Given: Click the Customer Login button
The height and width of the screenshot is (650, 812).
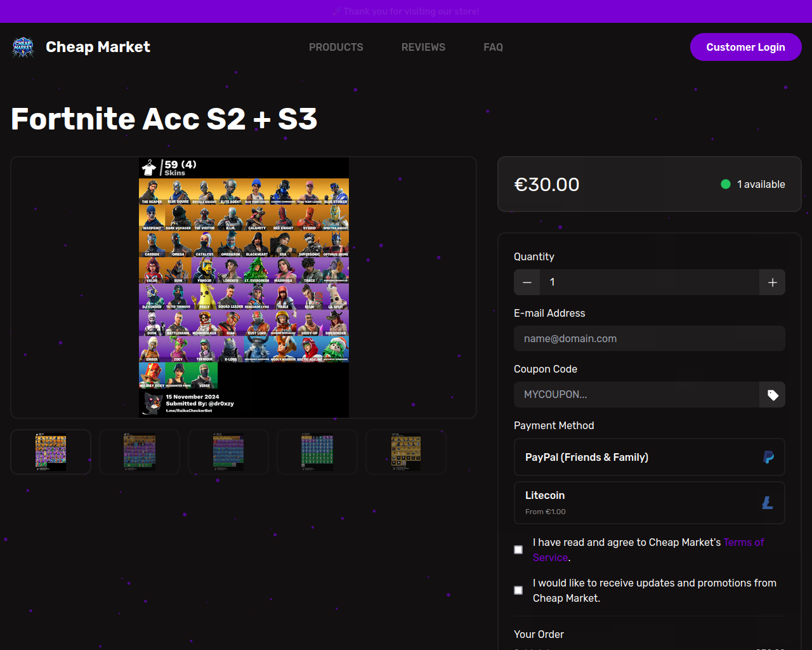Looking at the screenshot, I should 745,47.
